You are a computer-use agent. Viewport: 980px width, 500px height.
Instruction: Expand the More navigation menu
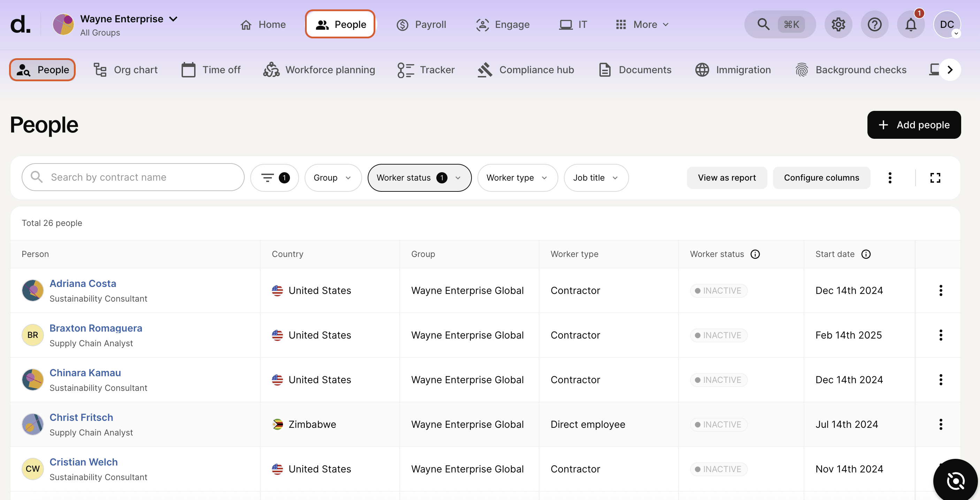(642, 24)
